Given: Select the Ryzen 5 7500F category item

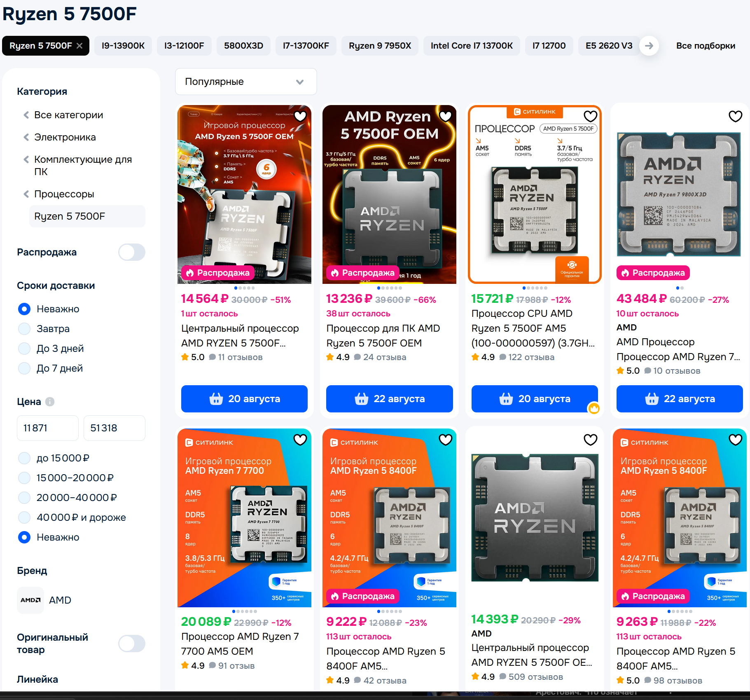Looking at the screenshot, I should 87,216.
